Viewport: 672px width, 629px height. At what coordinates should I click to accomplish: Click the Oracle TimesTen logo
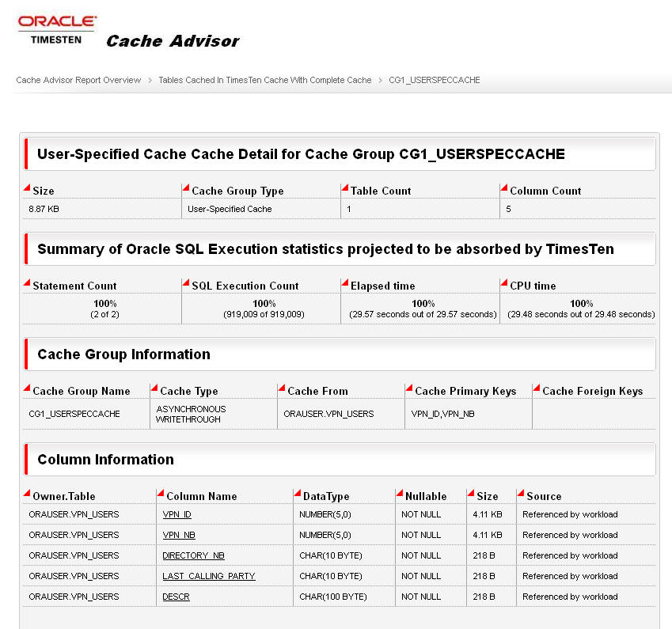click(x=57, y=30)
